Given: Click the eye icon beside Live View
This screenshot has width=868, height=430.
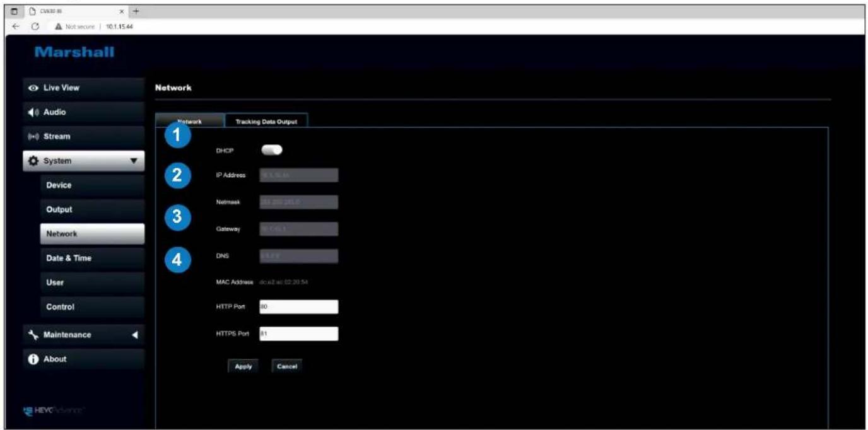Looking at the screenshot, I should point(33,88).
